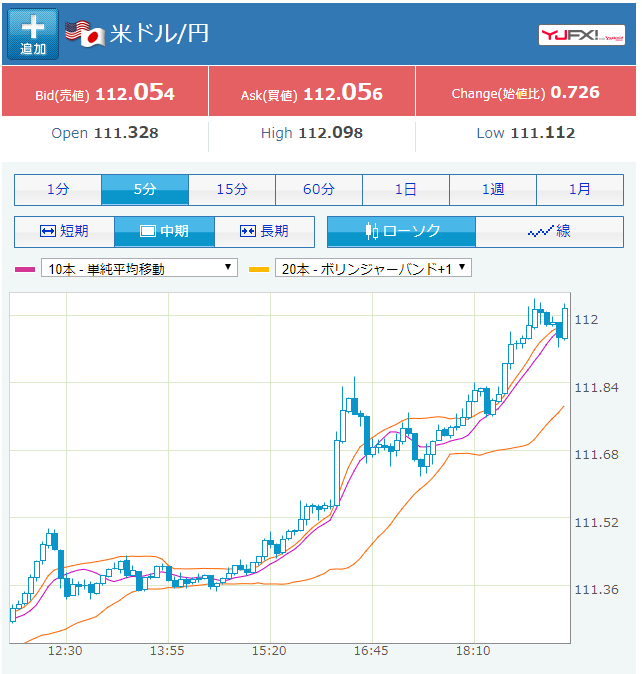The height and width of the screenshot is (674, 642).
Task: Click the plus 追加 add icon
Action: pos(33,34)
